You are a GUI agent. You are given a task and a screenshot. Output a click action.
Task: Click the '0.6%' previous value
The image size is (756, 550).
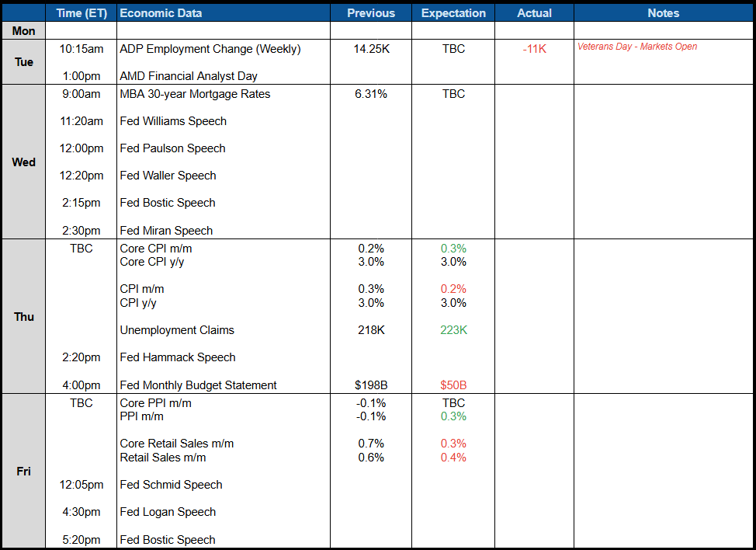coord(371,458)
